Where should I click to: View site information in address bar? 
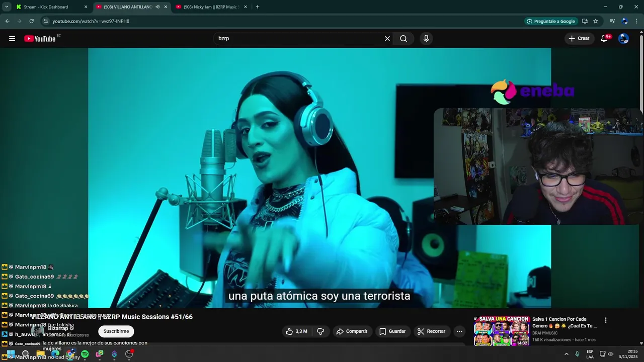pos(46,21)
